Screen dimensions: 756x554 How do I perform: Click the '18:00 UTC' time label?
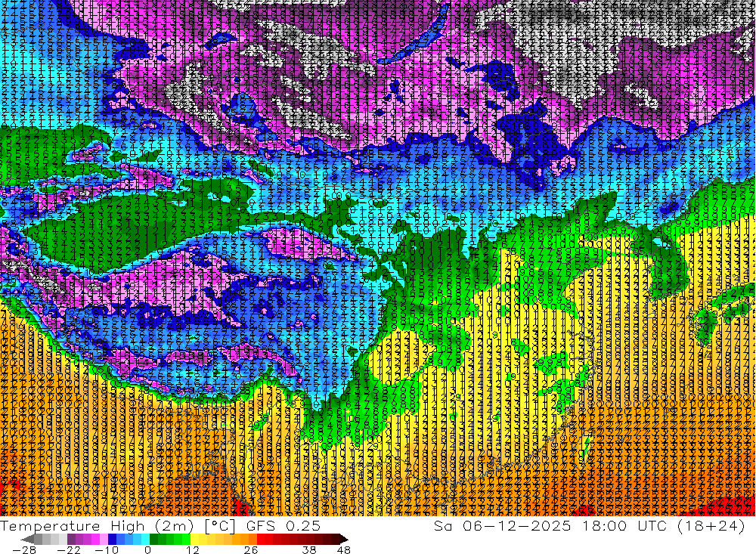click(x=626, y=525)
